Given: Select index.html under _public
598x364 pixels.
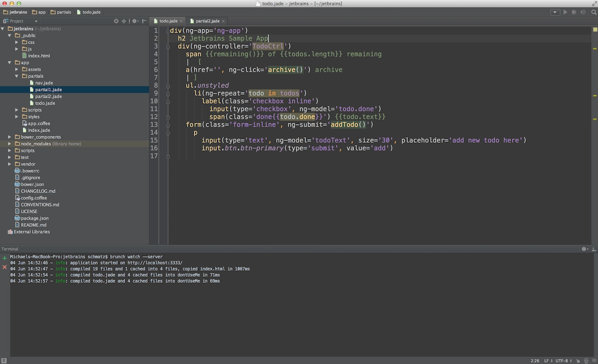Looking at the screenshot, I should (x=36, y=56).
